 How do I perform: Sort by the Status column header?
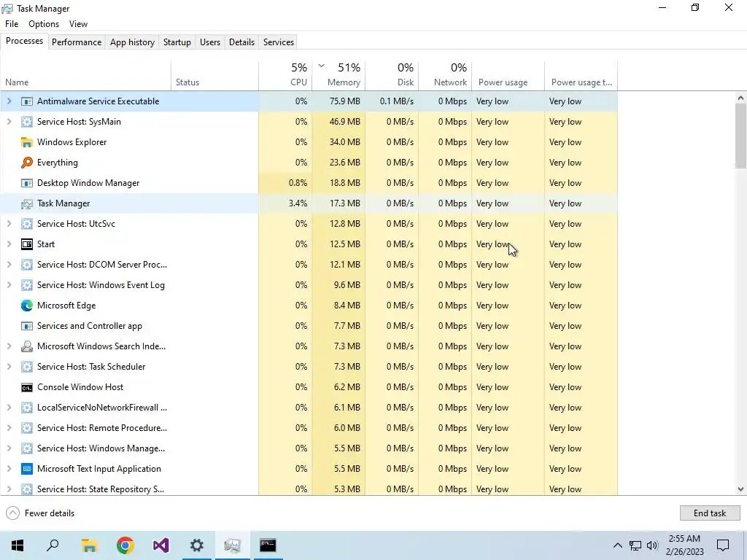[215, 75]
